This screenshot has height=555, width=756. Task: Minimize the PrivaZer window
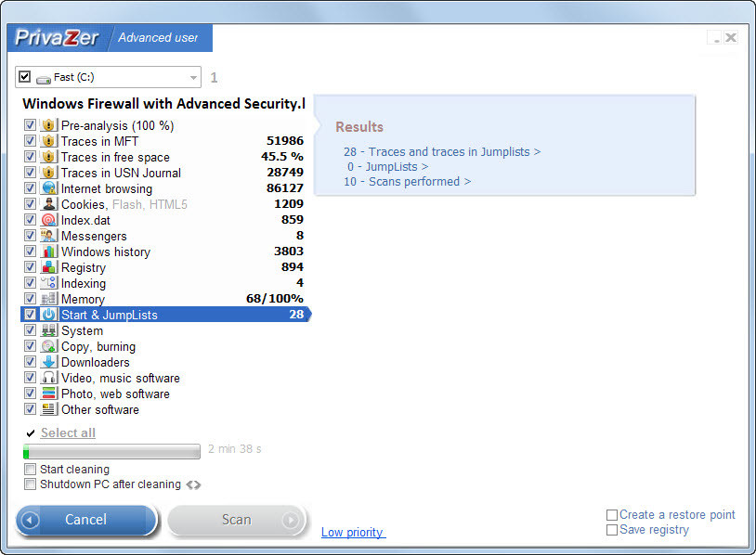715,37
